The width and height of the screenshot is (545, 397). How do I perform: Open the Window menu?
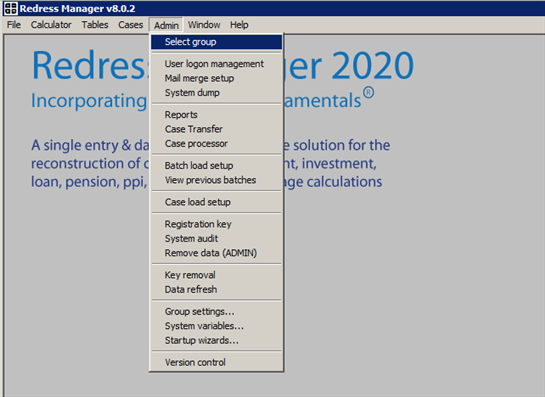204,25
